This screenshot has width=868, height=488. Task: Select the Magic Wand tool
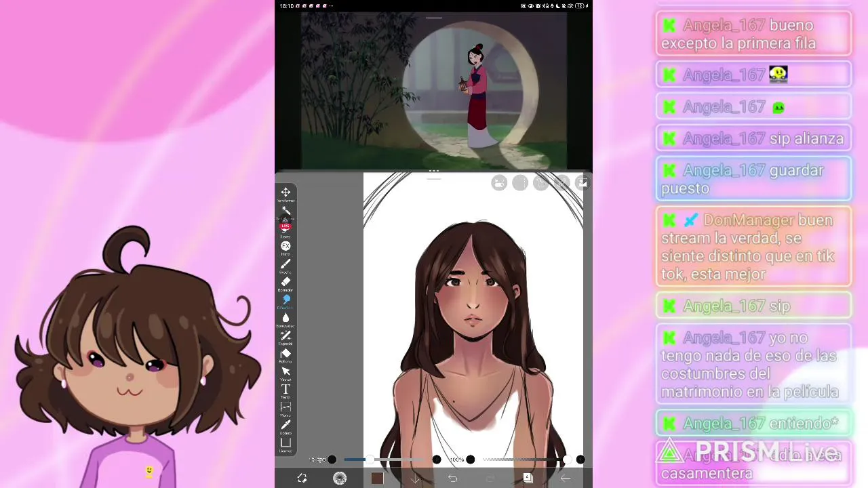[x=285, y=210]
